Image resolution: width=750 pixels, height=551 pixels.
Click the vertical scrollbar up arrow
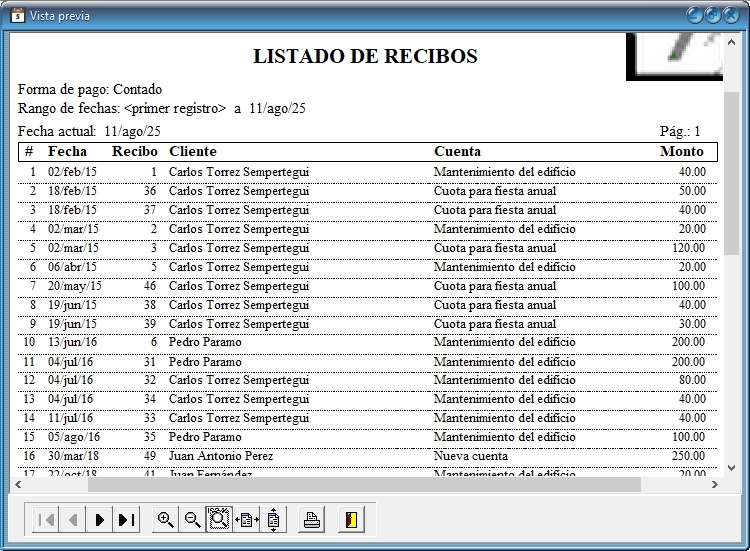tap(731, 43)
